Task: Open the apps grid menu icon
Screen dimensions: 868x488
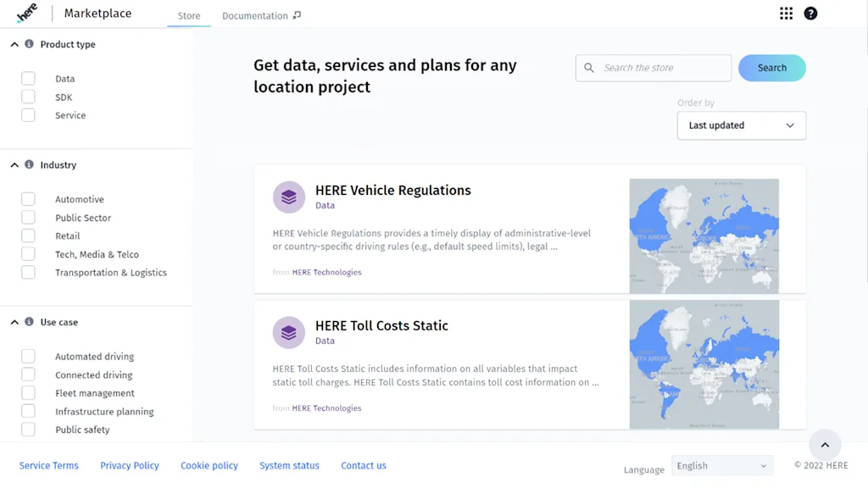Action: (x=786, y=14)
